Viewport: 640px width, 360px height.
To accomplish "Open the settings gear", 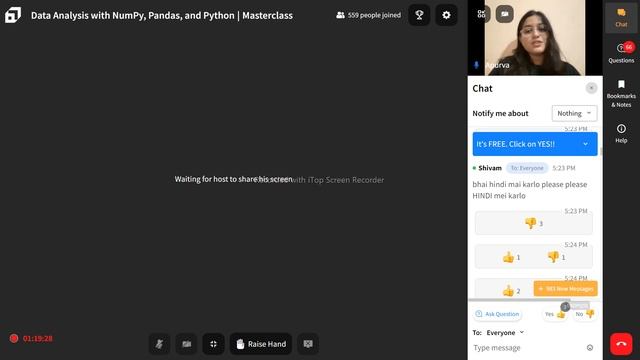I will (x=446, y=15).
